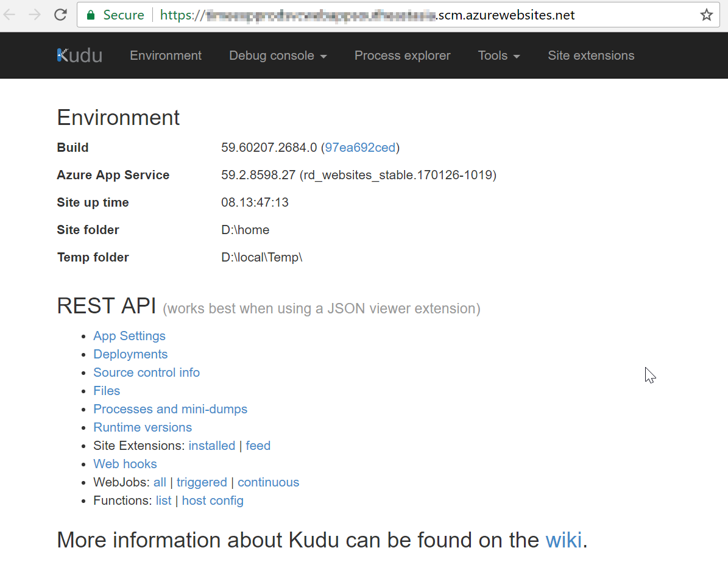The image size is (728, 570).
Task: Open the Deployments REST API link
Action: [x=130, y=354]
